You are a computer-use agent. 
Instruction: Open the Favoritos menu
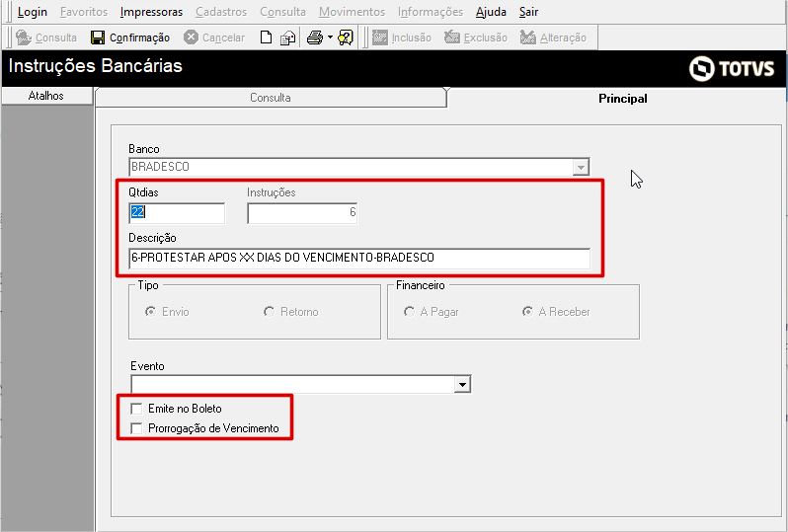click(84, 12)
